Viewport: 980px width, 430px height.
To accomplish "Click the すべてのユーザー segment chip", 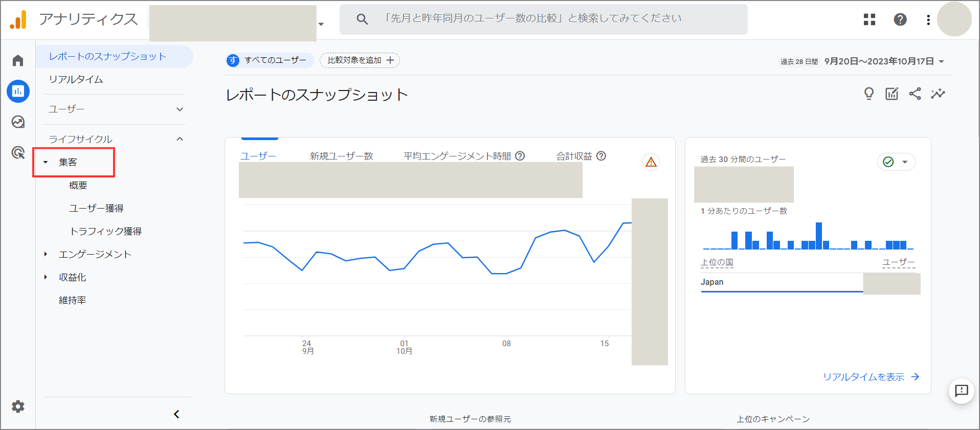I will (x=270, y=60).
